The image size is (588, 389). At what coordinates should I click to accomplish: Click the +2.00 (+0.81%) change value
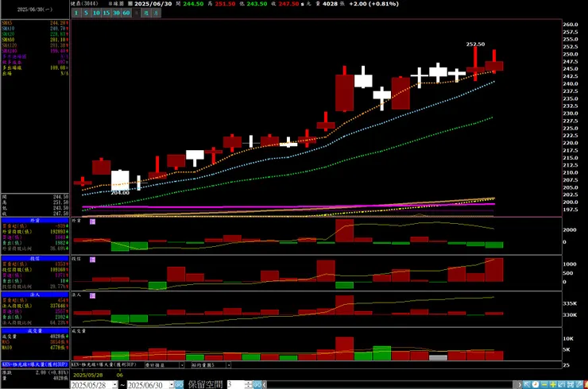(374, 4)
